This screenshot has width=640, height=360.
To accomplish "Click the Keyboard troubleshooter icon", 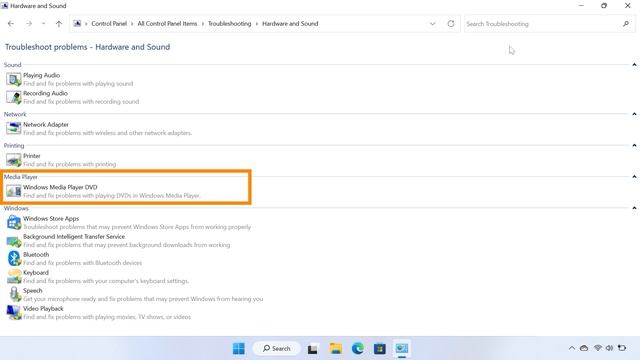I will coord(13,276).
